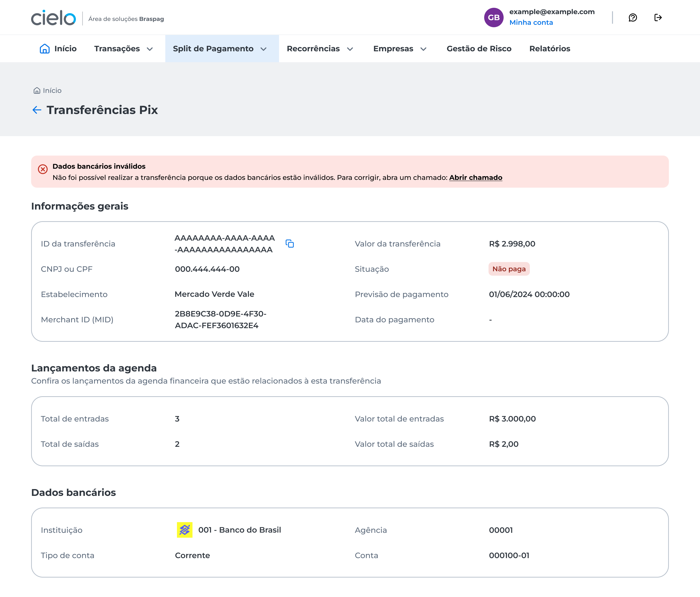This screenshot has width=700, height=597.
Task: Click the Lançamentos da agenda heading
Action: pos(94,368)
